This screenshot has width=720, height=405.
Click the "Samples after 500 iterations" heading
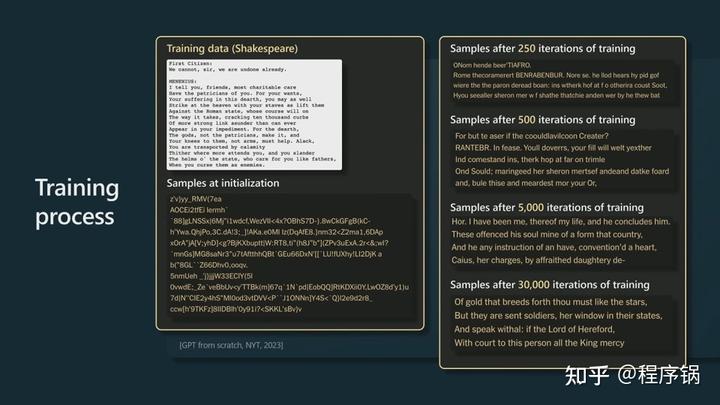click(x=543, y=120)
